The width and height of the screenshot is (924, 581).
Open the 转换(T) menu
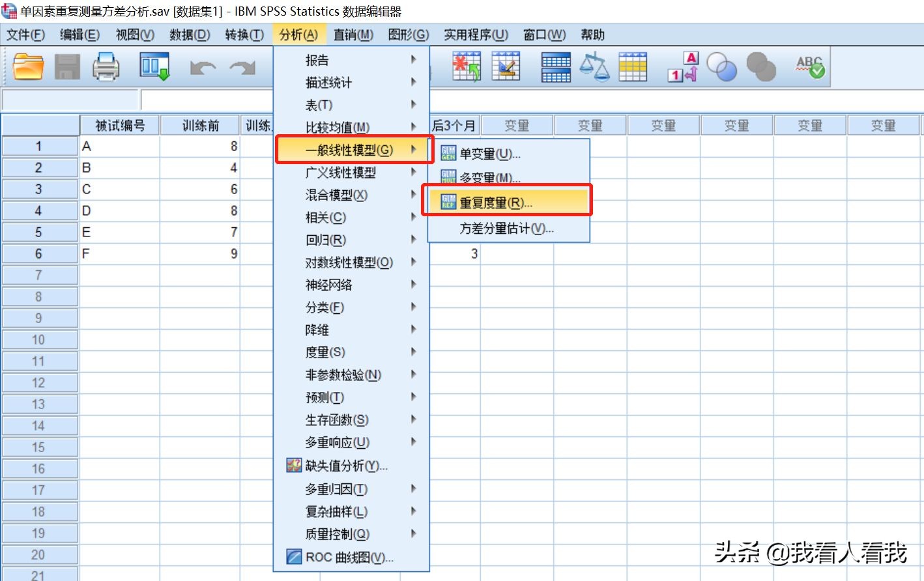pyautogui.click(x=244, y=35)
